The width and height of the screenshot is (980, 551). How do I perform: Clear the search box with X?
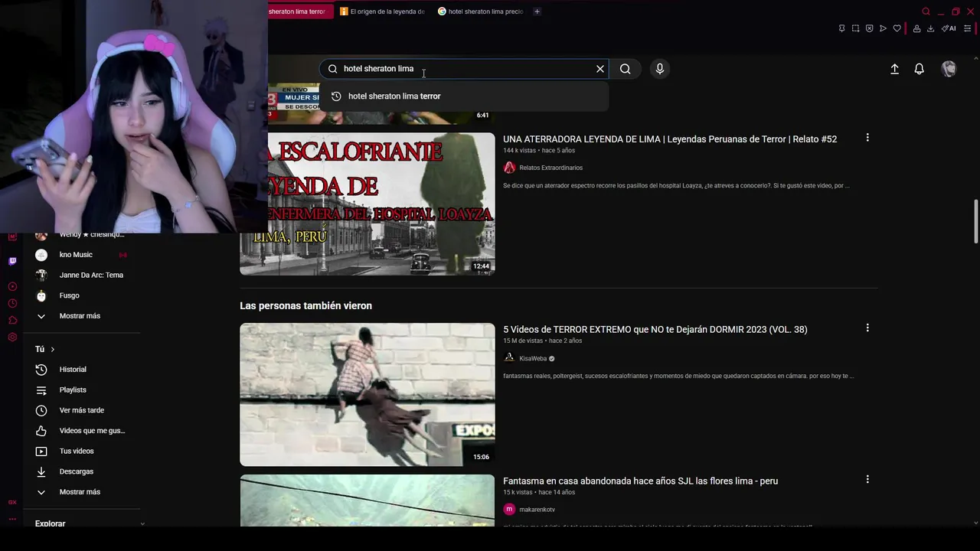600,69
